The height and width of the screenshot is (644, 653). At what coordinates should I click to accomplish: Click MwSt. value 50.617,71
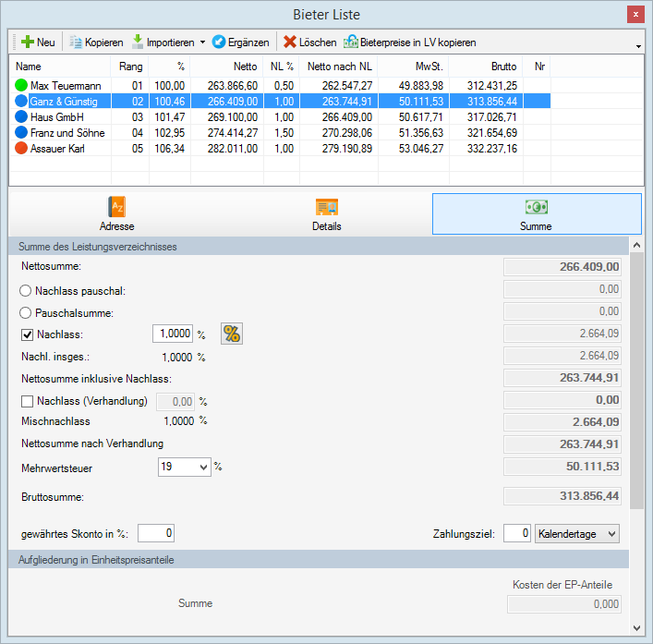(x=421, y=117)
